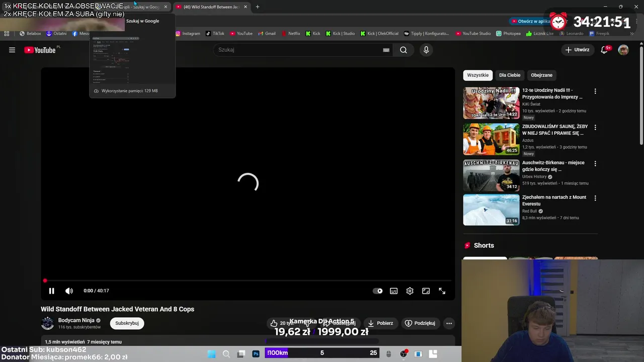This screenshot has height=362, width=644.
Task: Show more bookmarks with the chevron
Action: coord(632,34)
